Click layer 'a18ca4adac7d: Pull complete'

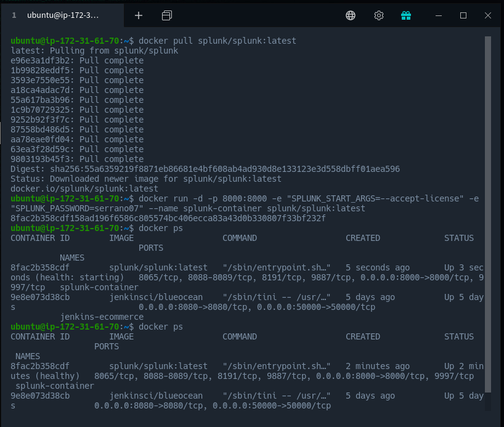pyautogui.click(x=77, y=91)
